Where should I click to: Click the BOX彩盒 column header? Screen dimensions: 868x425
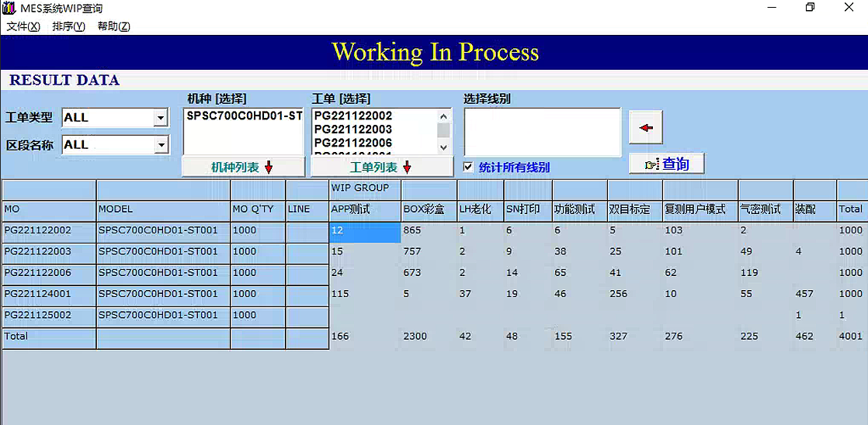point(429,209)
